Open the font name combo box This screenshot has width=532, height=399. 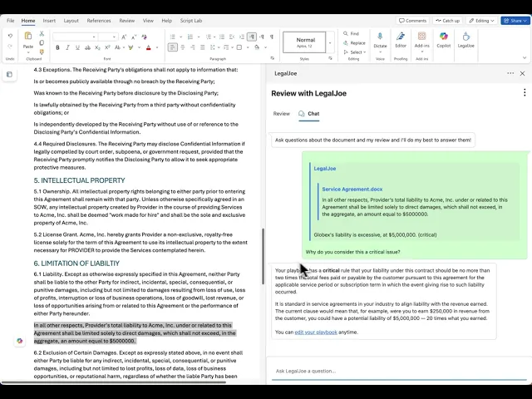click(x=75, y=37)
